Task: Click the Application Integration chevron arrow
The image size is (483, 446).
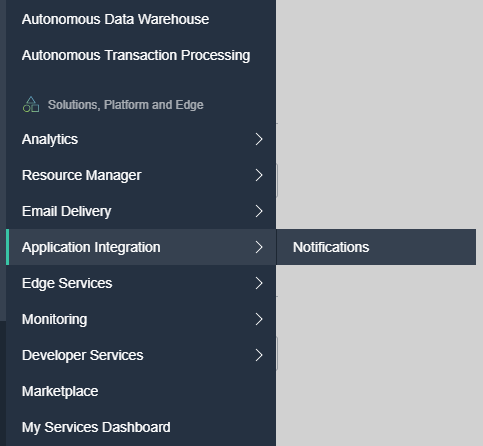Action: coord(259,247)
